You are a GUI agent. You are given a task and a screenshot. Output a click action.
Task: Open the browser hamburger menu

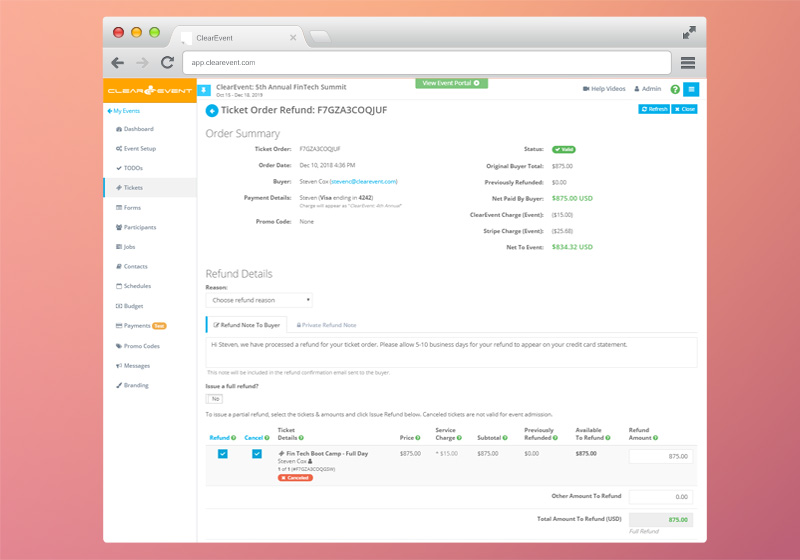pos(688,63)
